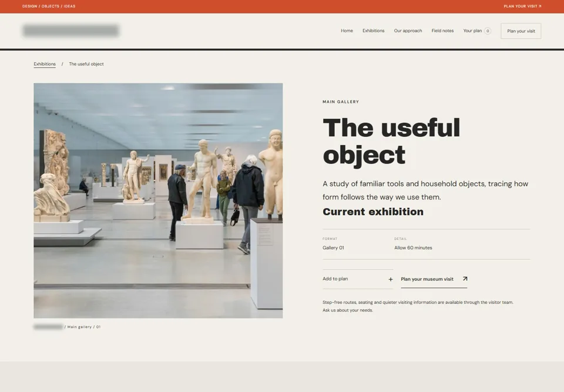Click PLAN YOUR VISIT in the orange top bar

[522, 6]
